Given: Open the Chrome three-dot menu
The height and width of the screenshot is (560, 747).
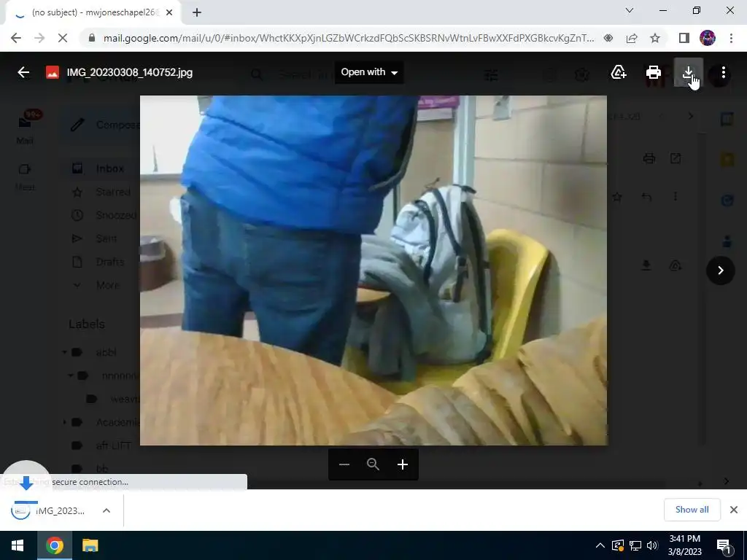Looking at the screenshot, I should [x=731, y=38].
